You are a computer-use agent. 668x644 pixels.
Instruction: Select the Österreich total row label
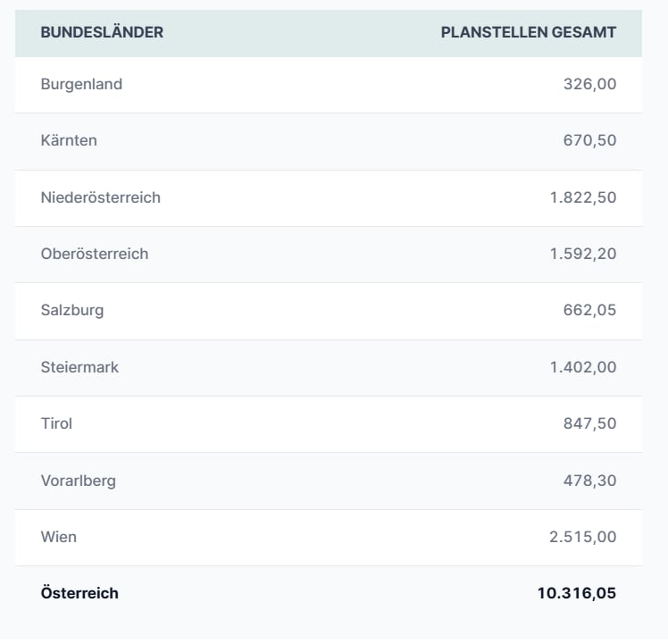point(79,593)
